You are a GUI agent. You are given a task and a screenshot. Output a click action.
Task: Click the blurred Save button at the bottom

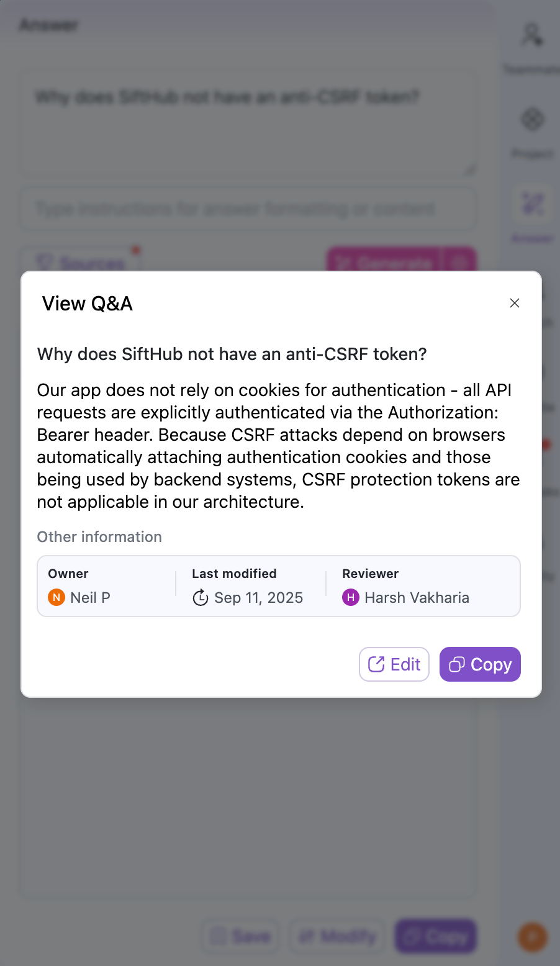tap(241, 936)
